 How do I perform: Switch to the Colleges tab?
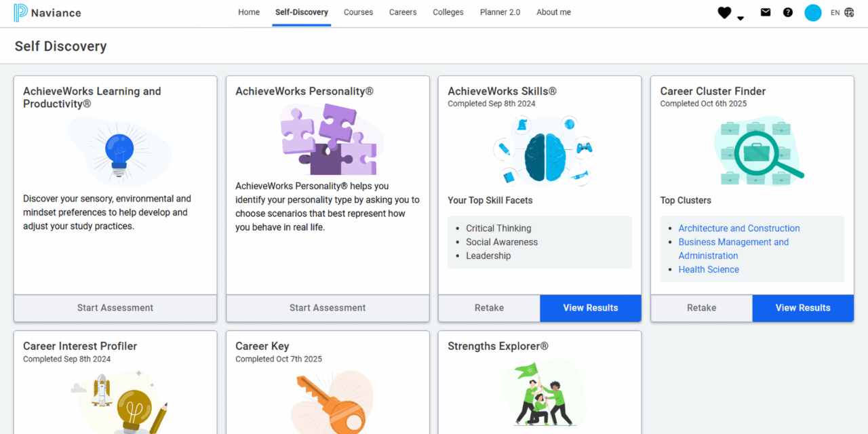(448, 12)
